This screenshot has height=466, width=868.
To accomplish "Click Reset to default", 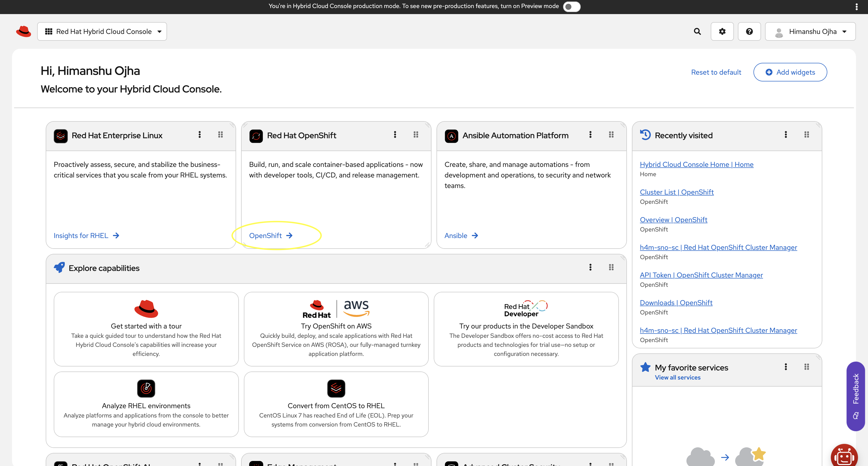I will tap(716, 72).
